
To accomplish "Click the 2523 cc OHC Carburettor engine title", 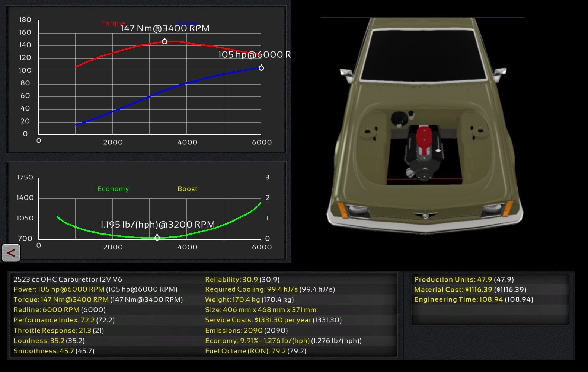I will point(68,279).
